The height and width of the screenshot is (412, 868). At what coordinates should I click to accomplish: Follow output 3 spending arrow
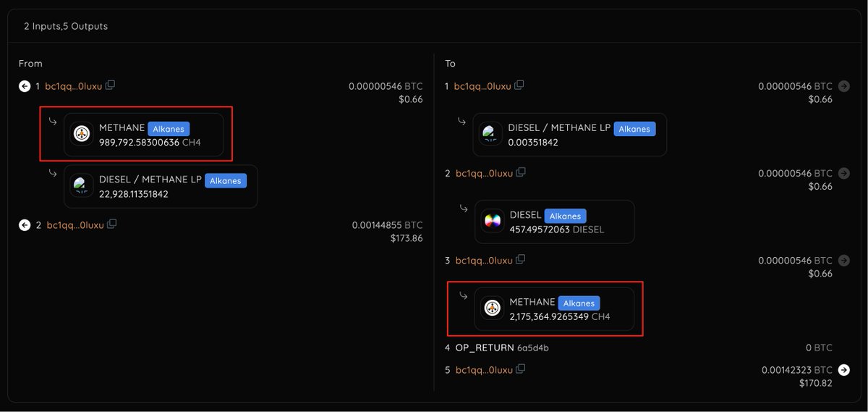[843, 260]
